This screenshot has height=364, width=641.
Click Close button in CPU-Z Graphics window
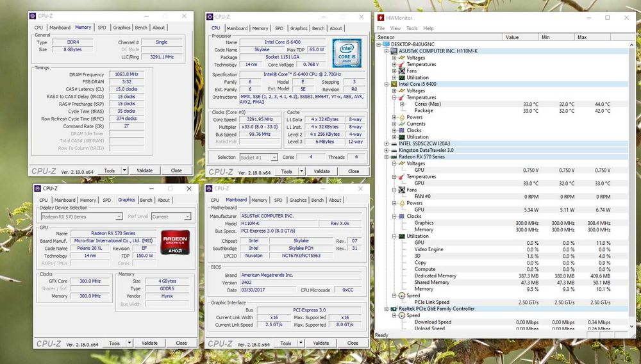pyautogui.click(x=181, y=343)
